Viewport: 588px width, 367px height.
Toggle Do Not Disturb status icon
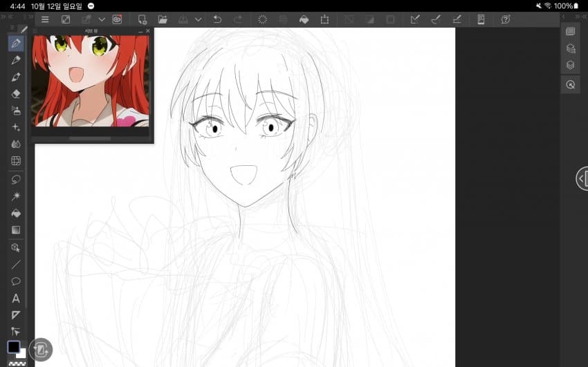tap(91, 6)
